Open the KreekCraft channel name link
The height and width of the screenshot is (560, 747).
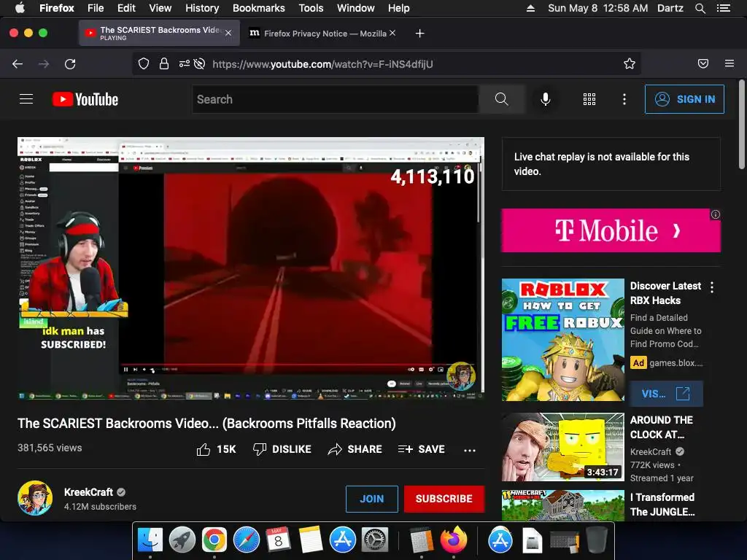pos(88,492)
